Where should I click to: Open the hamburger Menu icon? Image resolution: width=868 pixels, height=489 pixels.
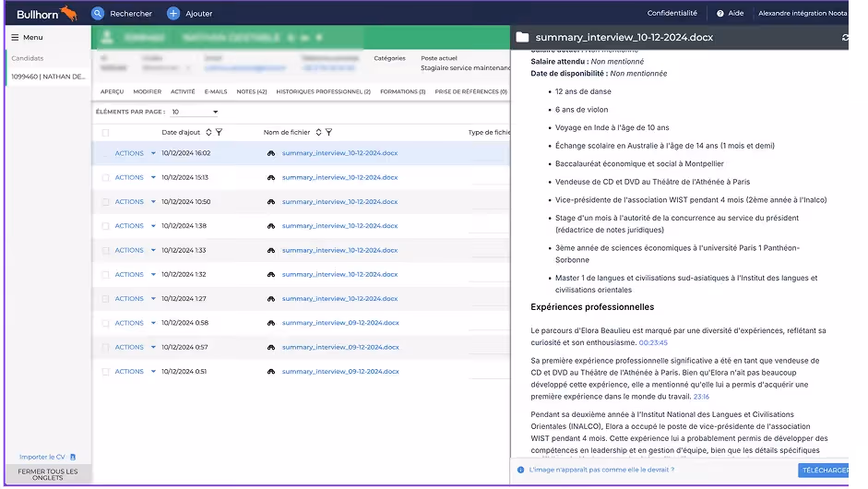15,38
